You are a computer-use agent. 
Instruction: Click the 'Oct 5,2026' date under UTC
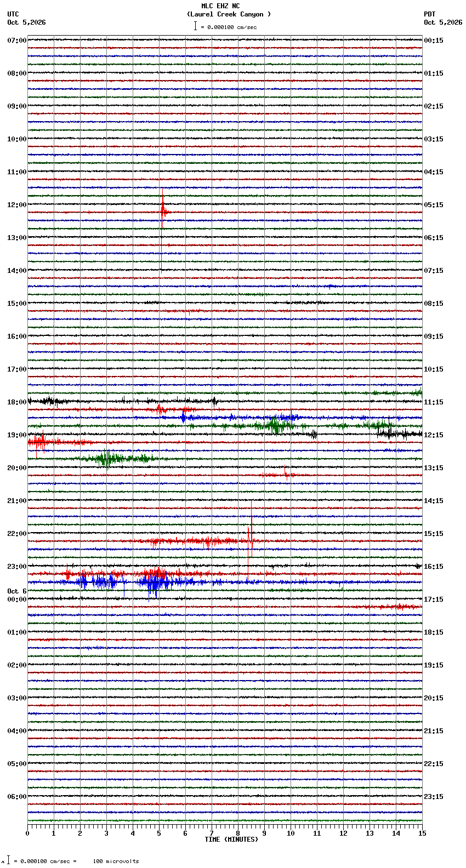click(27, 22)
